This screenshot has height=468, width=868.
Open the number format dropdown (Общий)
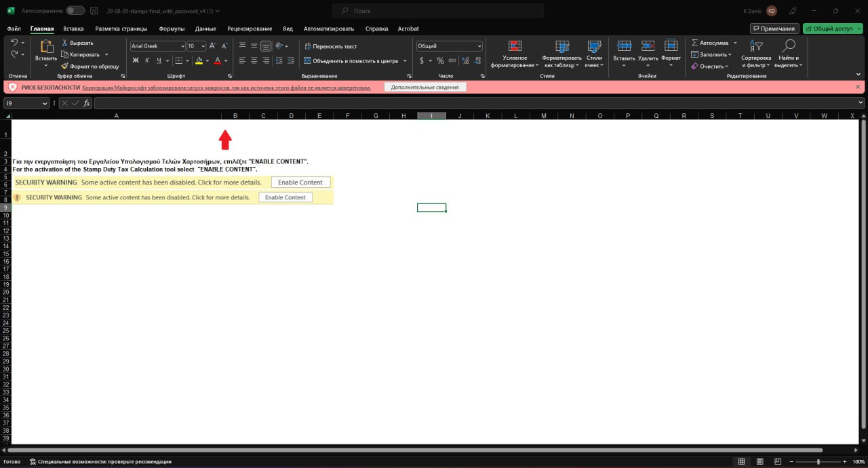(479, 46)
